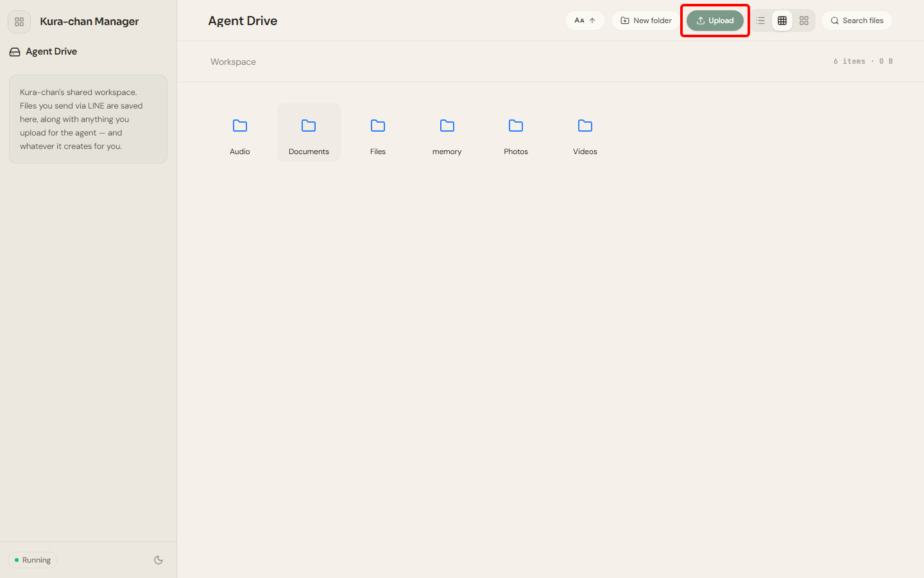This screenshot has height=578, width=924.
Task: Switch to list view
Action: (760, 21)
